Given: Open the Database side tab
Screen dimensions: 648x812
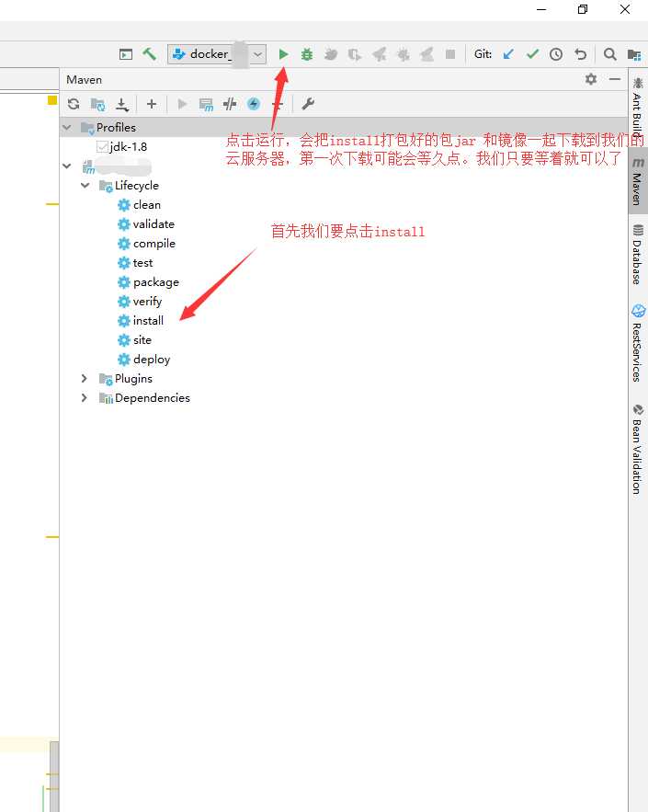Looking at the screenshot, I should coord(638,255).
